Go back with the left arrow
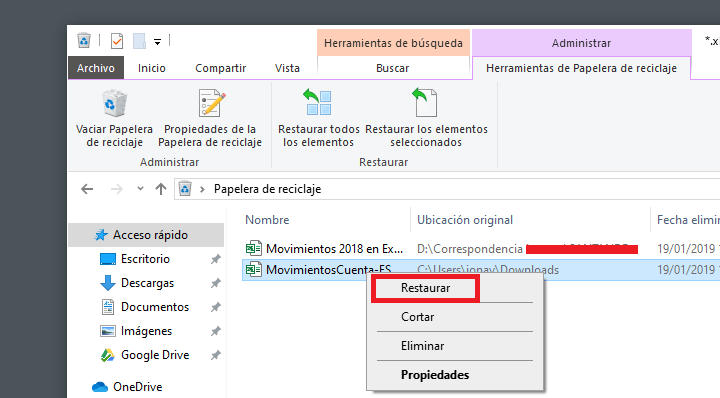 point(87,189)
